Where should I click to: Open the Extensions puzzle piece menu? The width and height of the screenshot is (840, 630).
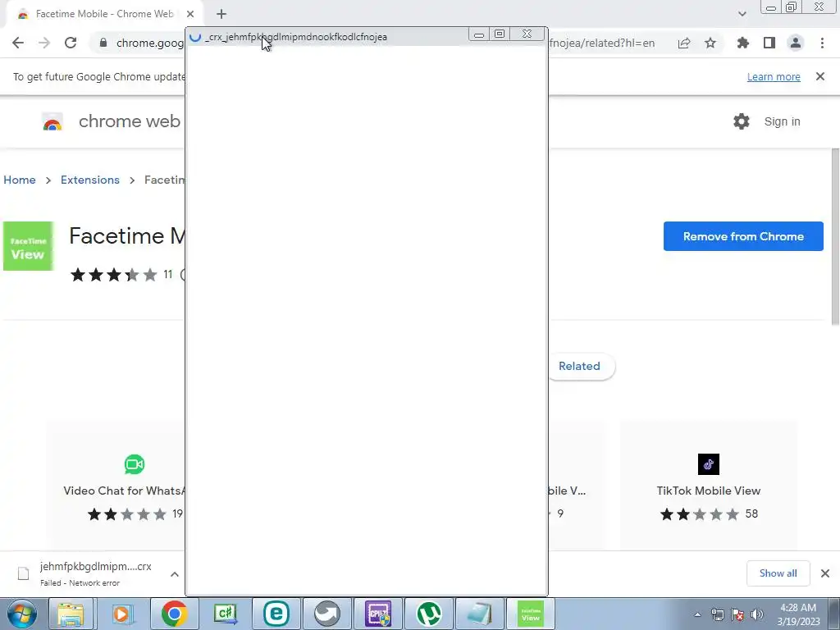pos(743,43)
